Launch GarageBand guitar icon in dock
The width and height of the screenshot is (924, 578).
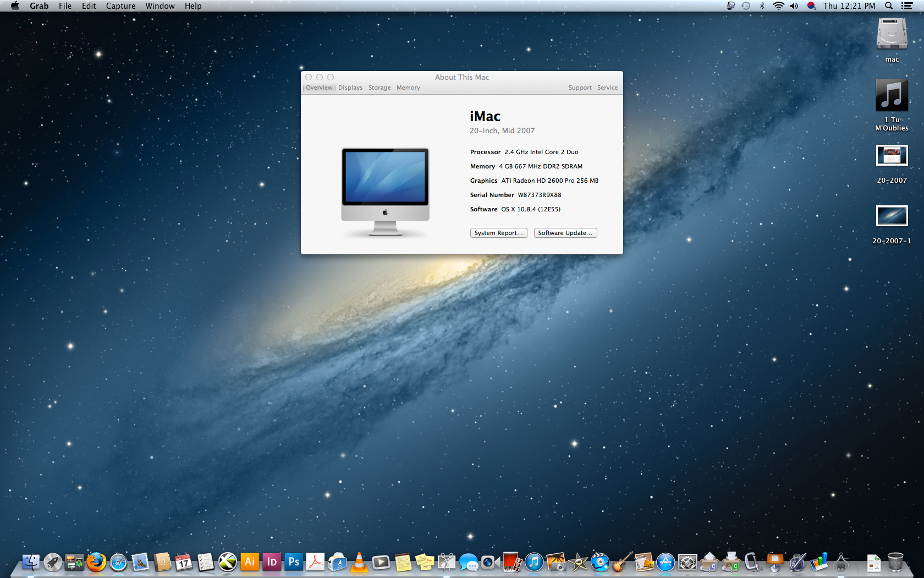point(622,562)
